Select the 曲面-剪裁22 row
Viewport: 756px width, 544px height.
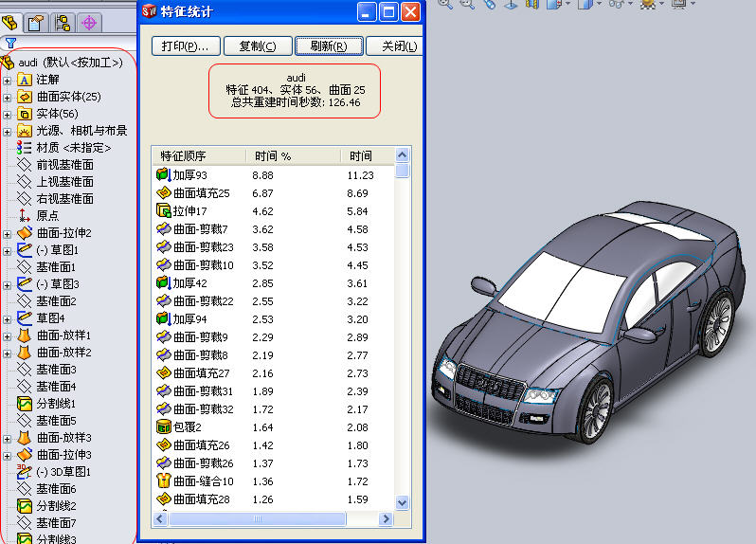(274, 301)
